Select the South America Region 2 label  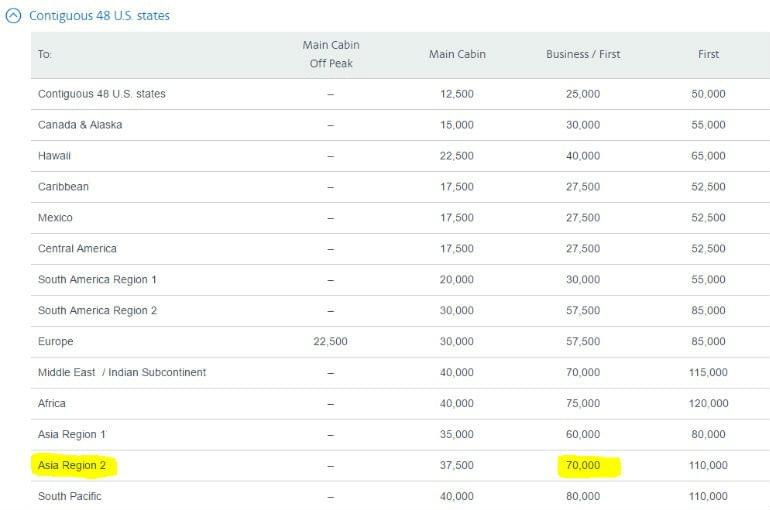tap(97, 310)
